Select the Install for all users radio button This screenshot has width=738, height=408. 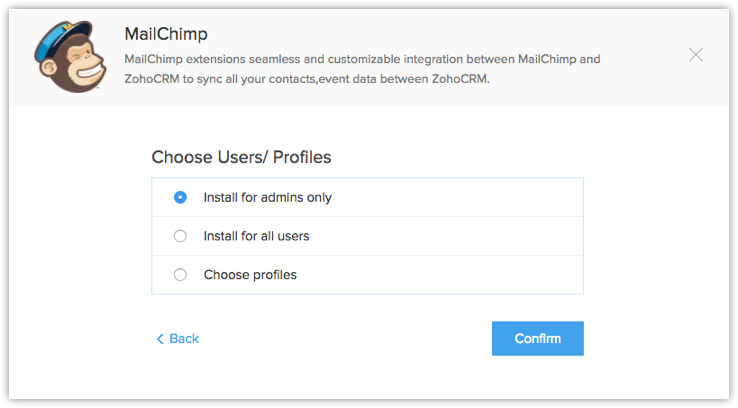pyautogui.click(x=180, y=236)
